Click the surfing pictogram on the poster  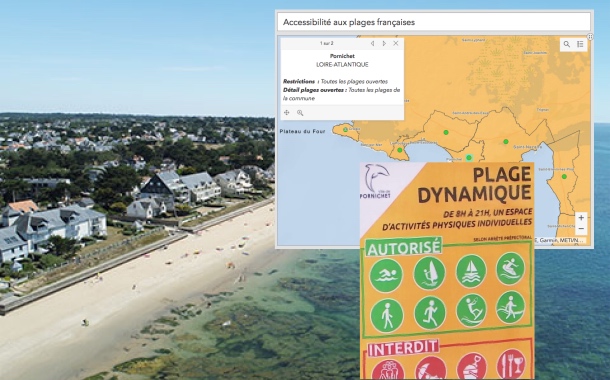point(510,268)
